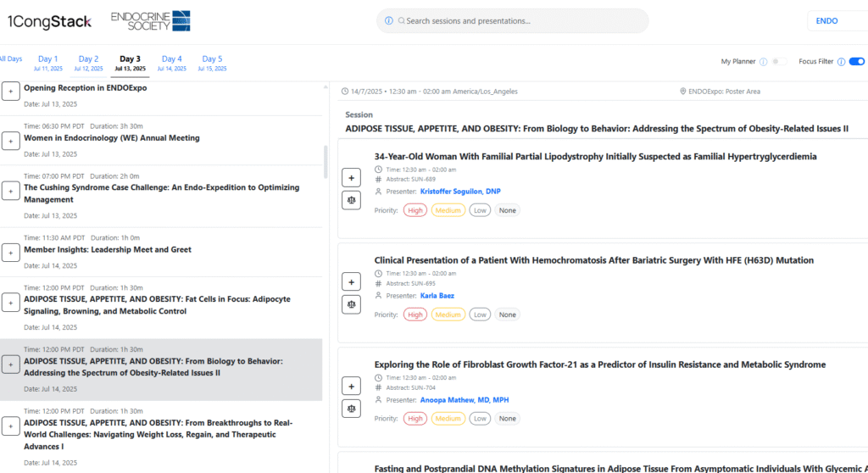This screenshot has width=868, height=473.
Task: Mark Medium priority for the Fibroblast Growth Factor-21 presentation
Action: coord(448,418)
